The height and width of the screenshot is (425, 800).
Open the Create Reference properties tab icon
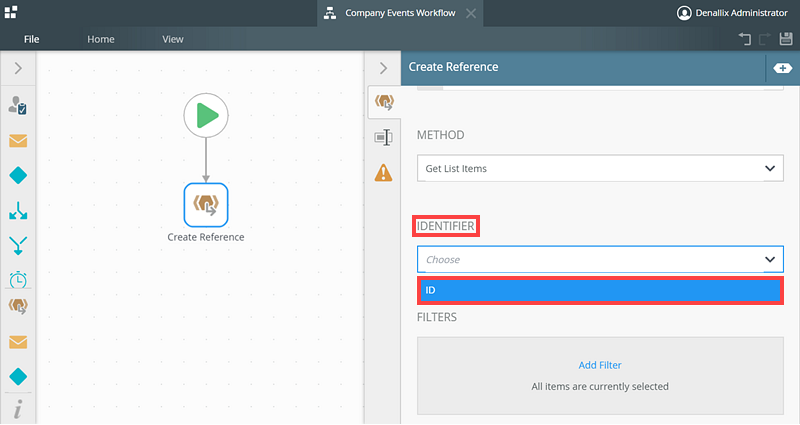(384, 102)
